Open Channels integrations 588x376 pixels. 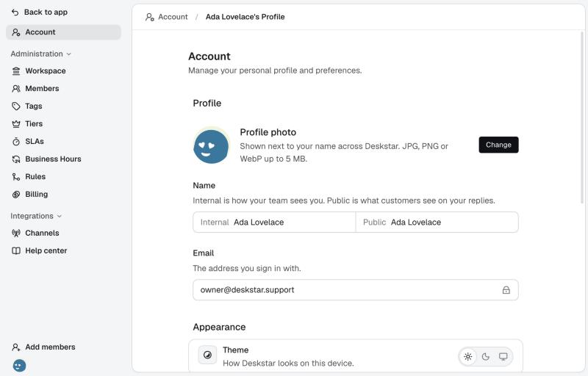point(63,233)
